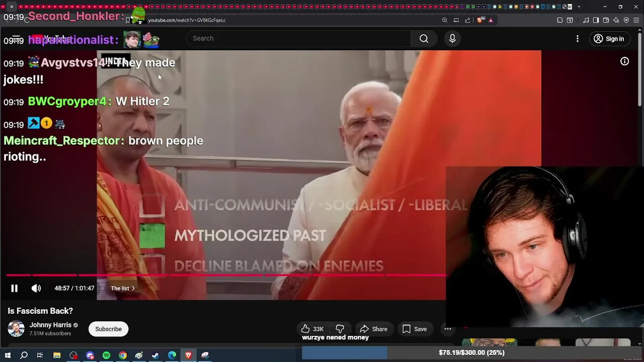The image size is (644, 362).
Task: Open browser zoom magnifier icon in address bar
Action: 445,20
